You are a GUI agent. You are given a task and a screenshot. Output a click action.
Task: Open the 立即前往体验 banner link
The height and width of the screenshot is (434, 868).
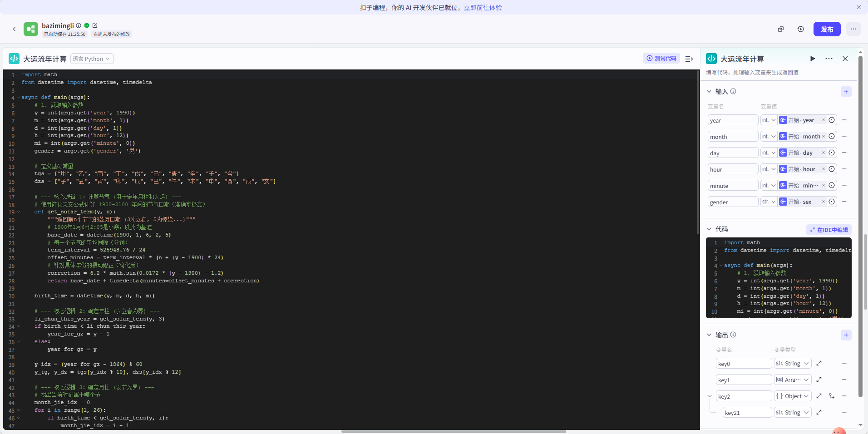tap(483, 8)
